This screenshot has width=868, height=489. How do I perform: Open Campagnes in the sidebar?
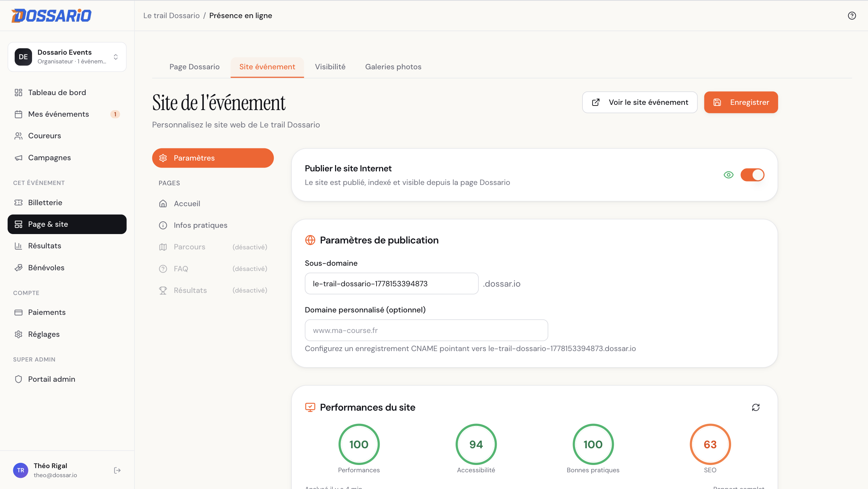(x=67, y=158)
